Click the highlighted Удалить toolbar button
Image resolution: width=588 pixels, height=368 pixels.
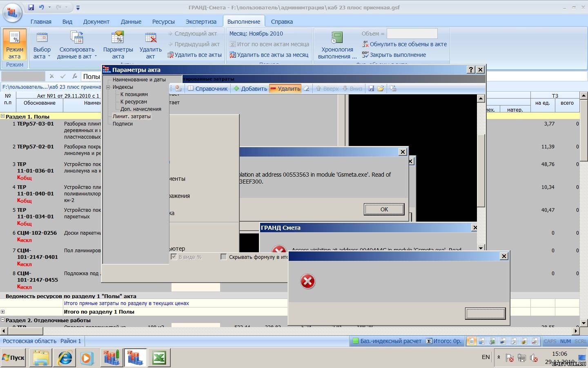point(285,88)
